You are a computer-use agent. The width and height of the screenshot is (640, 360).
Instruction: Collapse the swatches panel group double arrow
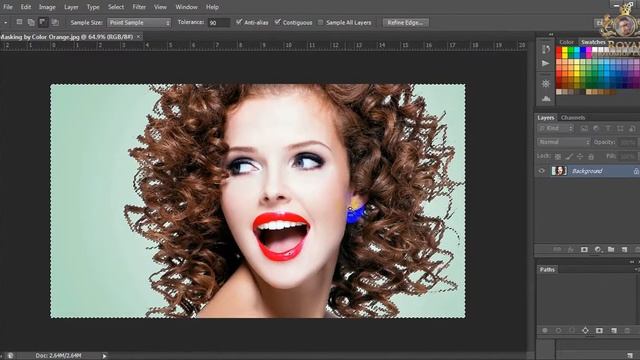tap(551, 35)
